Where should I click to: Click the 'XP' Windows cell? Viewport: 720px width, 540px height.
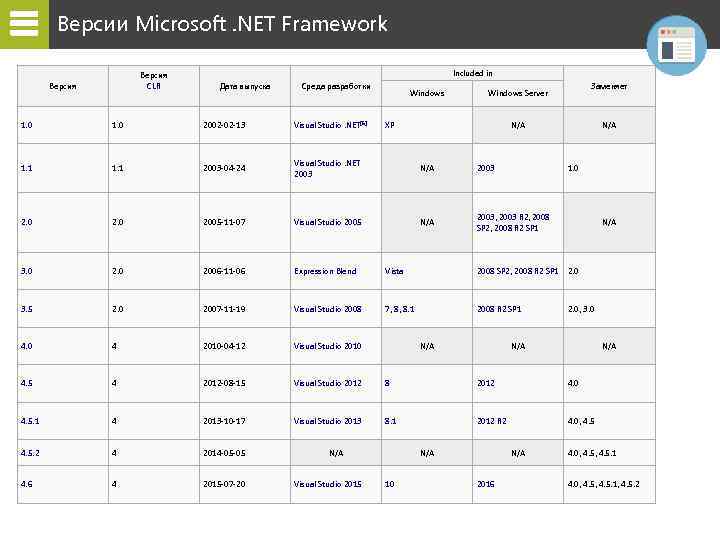(x=390, y=125)
